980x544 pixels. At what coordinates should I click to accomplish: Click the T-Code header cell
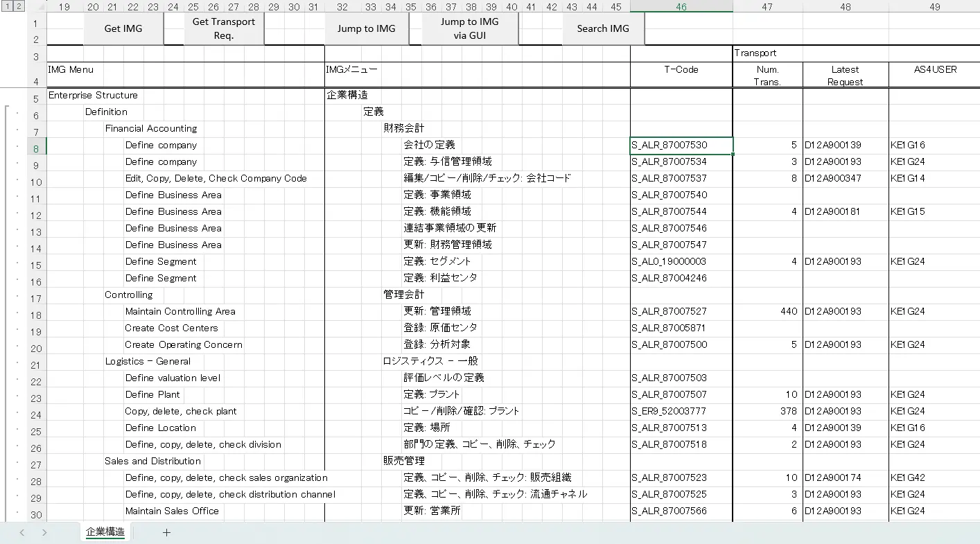click(x=681, y=75)
